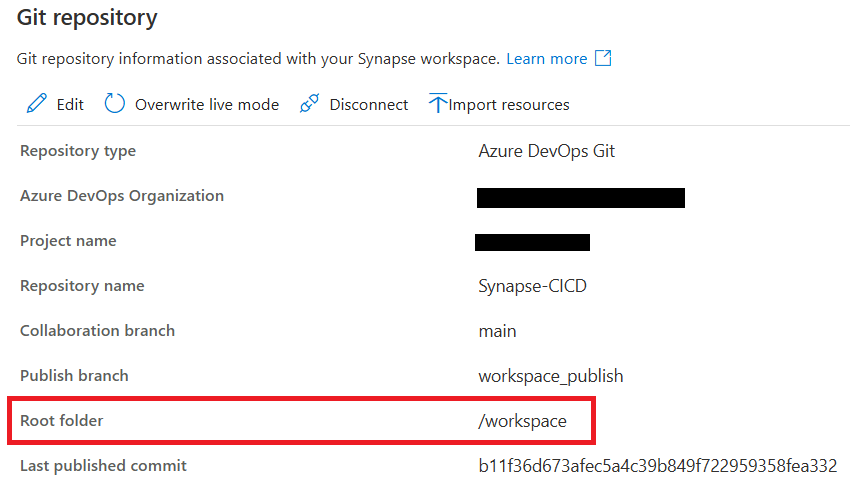
Task: Click the redacted Azure DevOps Organization value
Action: pyautogui.click(x=580, y=197)
